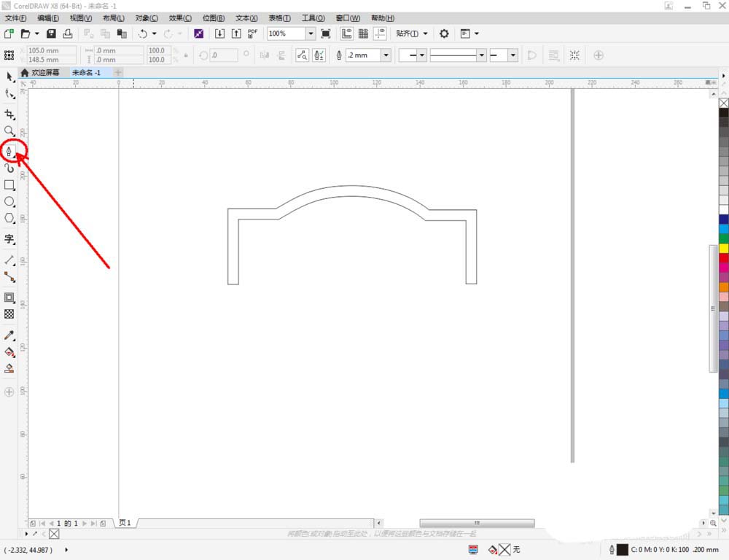729x560 pixels.
Task: Select the Ellipse tool
Action: (9, 201)
